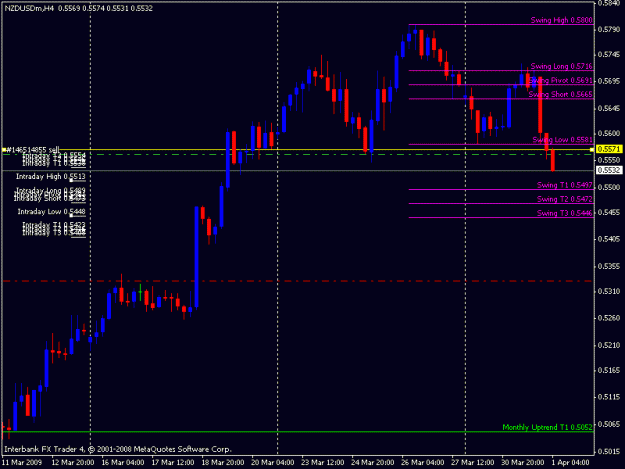
Task: Click the 27 Mar 12:00 time label
Action: coord(473,462)
